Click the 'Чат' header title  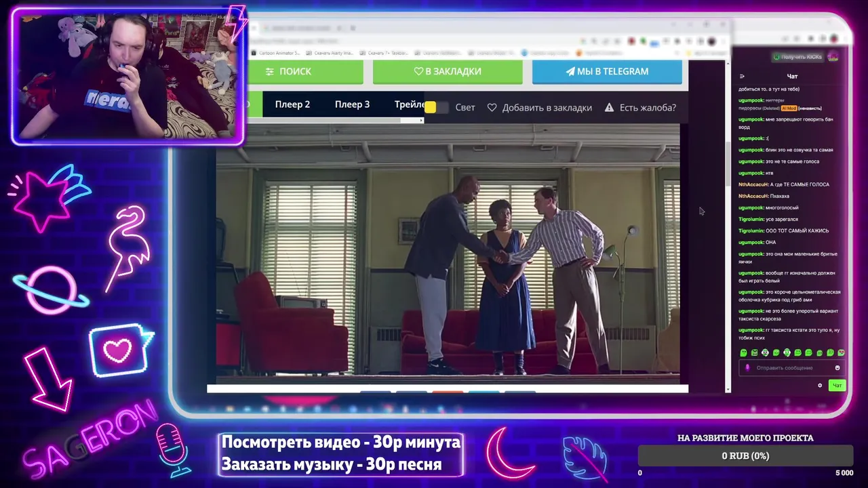tap(792, 77)
